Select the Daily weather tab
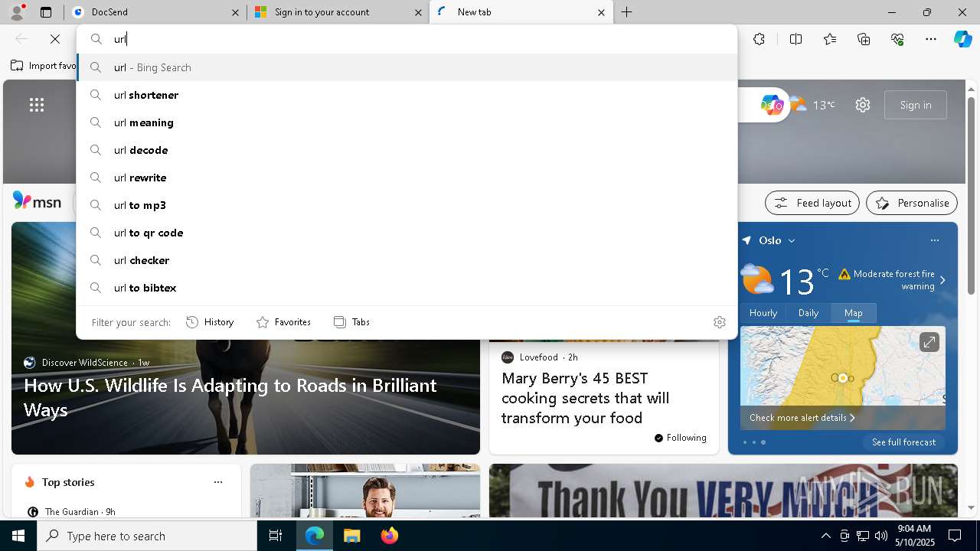This screenshot has height=551, width=980. pyautogui.click(x=808, y=312)
